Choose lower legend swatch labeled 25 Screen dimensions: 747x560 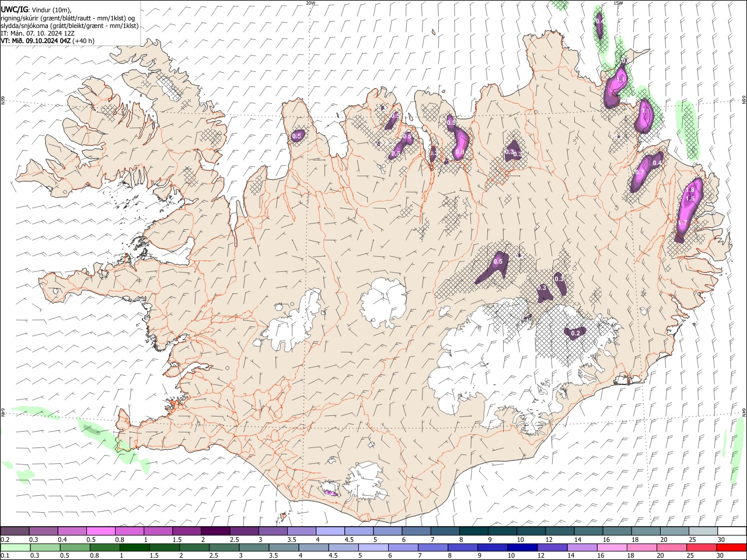click(701, 547)
